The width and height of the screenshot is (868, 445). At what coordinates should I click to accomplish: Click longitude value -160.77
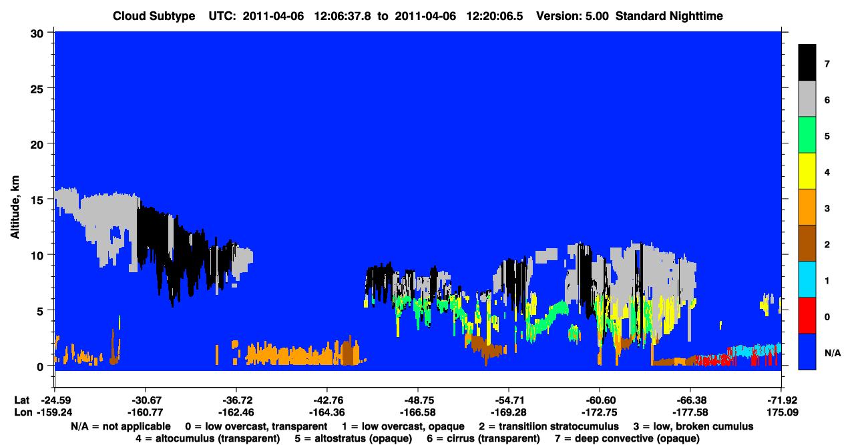coord(145,412)
